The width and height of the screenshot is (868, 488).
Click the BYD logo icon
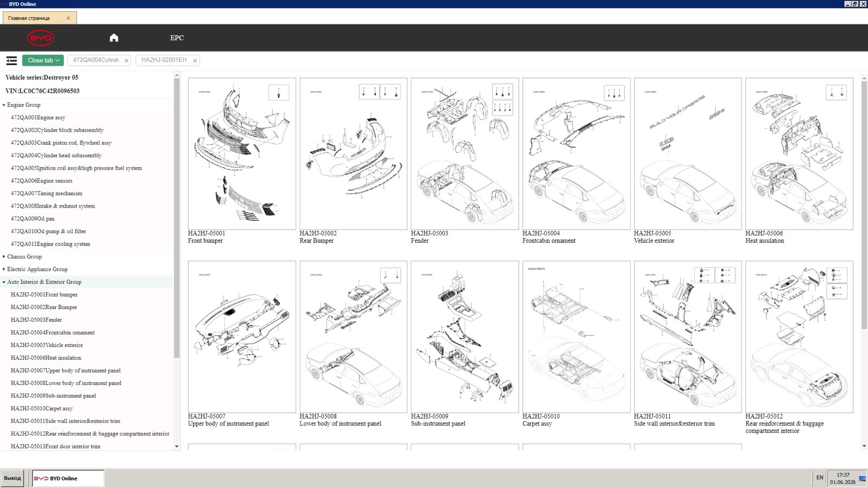41,38
